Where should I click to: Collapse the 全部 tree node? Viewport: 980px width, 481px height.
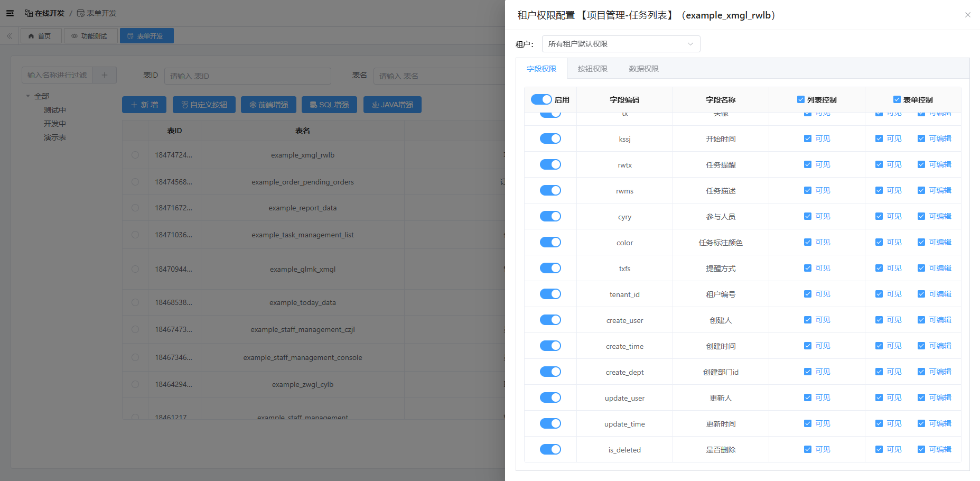29,96
